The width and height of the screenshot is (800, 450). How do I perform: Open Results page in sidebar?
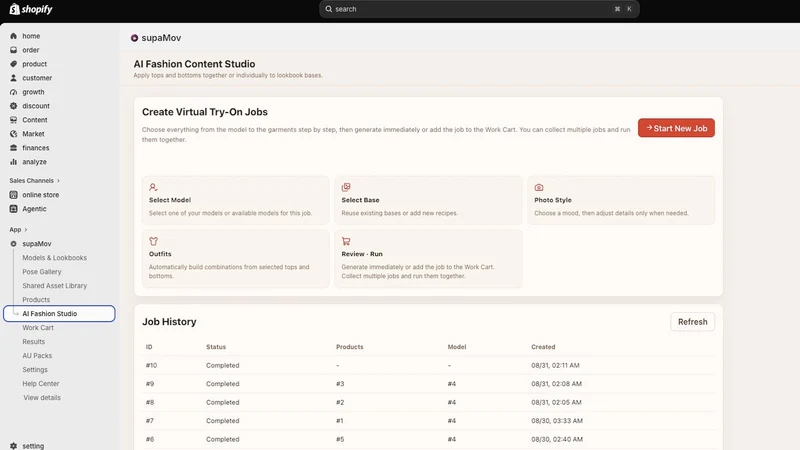pos(34,342)
